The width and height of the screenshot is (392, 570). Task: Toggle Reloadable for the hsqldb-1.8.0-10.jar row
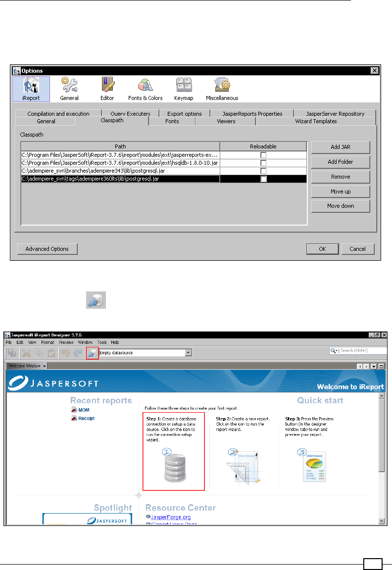(x=263, y=163)
